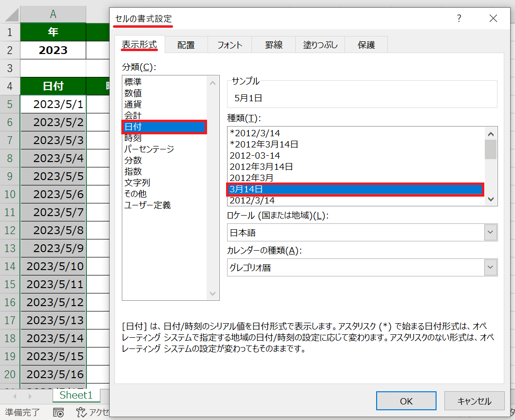
Task: Click the dialog help question mark button
Action: (x=458, y=18)
